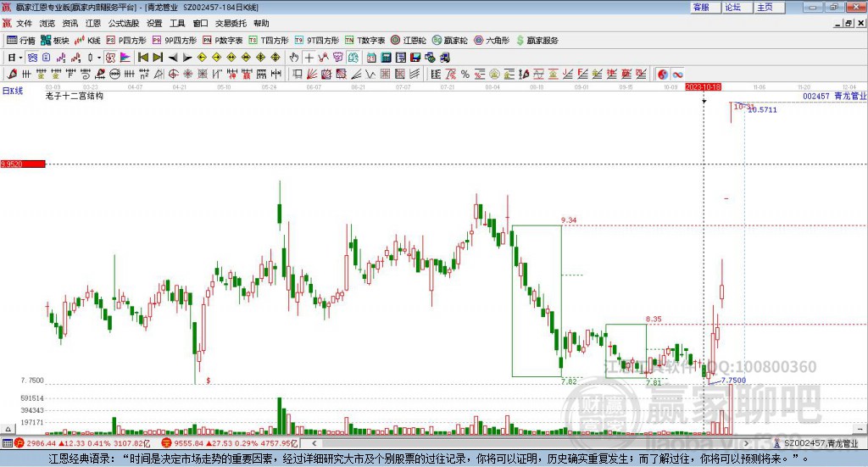Click the highlighted 2023-10-18 date marker

point(703,86)
